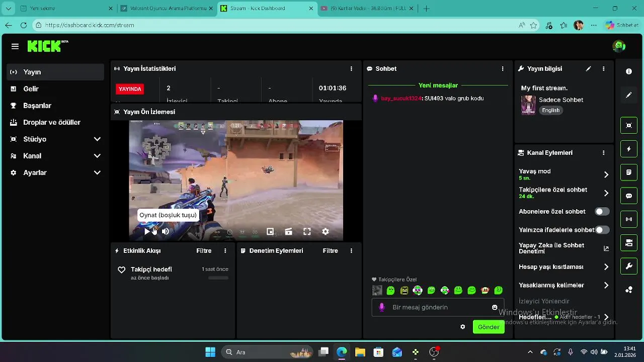Open chat settings gear near Gönder
644x362 pixels.
click(463, 327)
